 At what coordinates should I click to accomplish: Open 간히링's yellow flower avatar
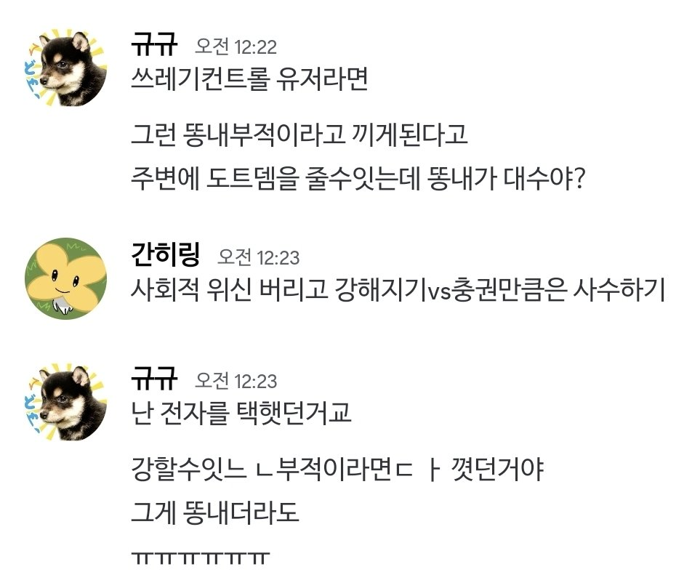pyautogui.click(x=65, y=278)
